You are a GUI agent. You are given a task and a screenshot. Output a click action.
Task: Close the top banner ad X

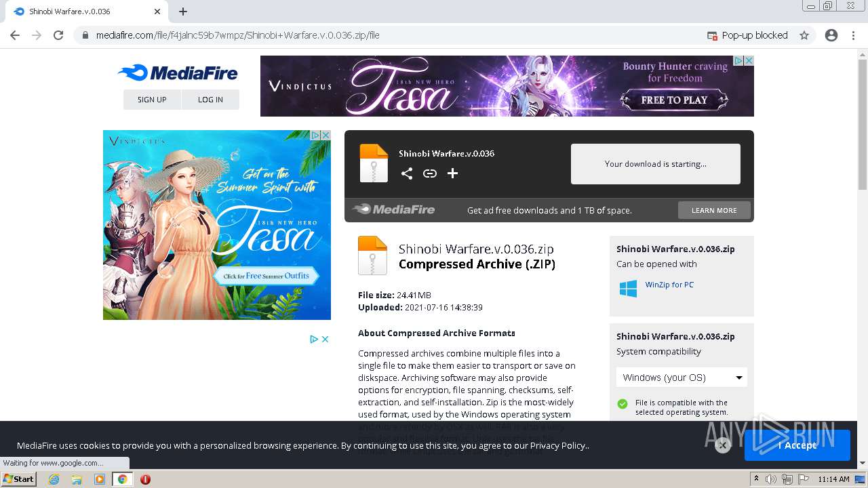click(749, 60)
